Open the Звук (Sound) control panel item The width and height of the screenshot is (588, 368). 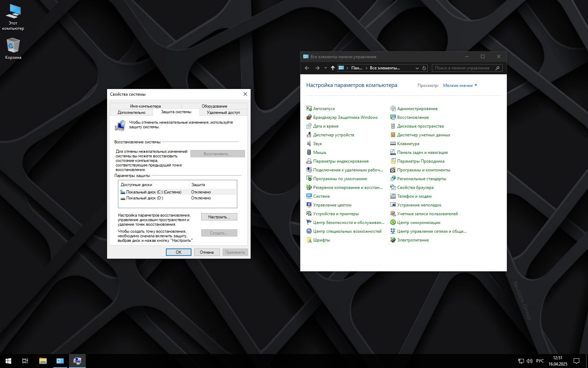tap(317, 144)
